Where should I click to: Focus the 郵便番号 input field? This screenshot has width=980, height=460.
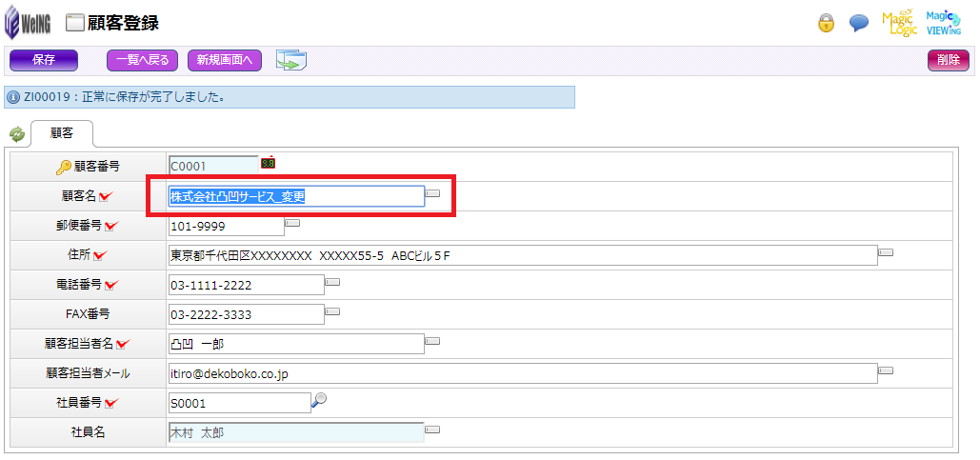click(x=226, y=227)
